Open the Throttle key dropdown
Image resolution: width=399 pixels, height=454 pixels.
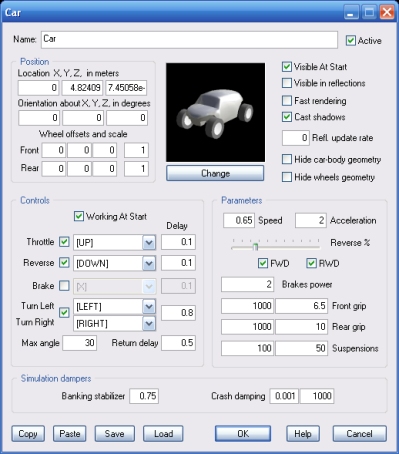point(149,242)
